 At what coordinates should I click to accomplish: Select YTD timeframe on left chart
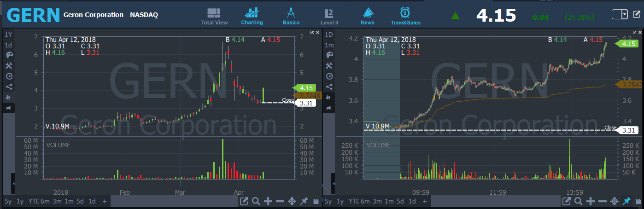point(33,201)
